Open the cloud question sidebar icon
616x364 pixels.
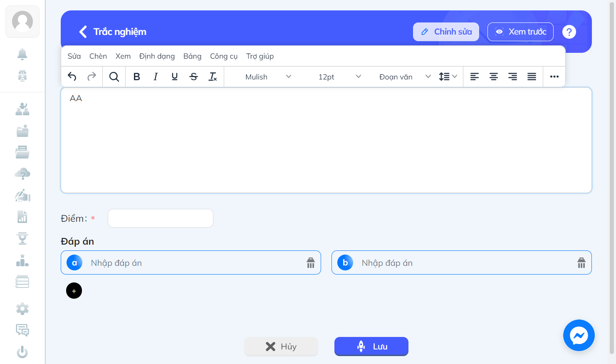22,174
